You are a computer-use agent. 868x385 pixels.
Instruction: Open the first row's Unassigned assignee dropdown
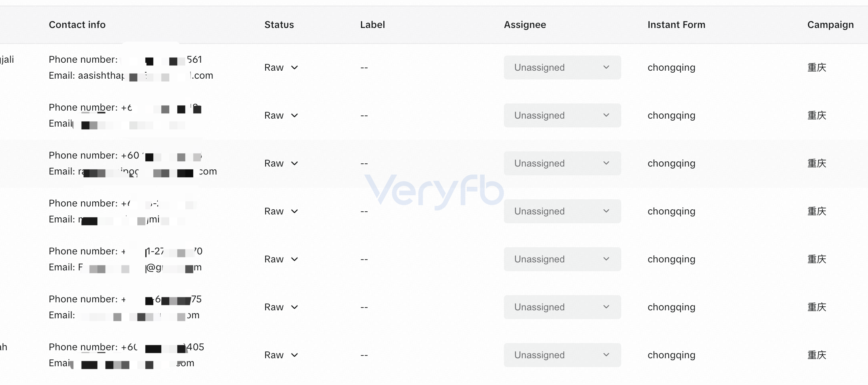pyautogui.click(x=562, y=67)
